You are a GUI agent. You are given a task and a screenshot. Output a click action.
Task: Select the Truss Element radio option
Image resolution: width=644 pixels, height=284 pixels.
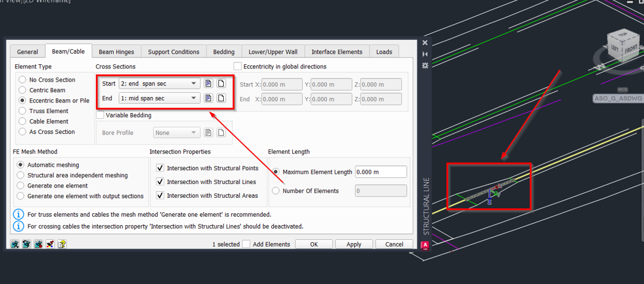click(23, 111)
